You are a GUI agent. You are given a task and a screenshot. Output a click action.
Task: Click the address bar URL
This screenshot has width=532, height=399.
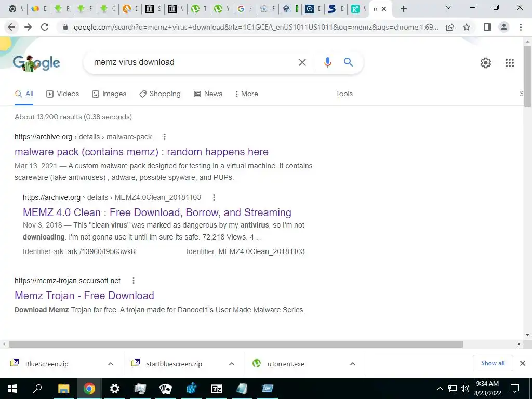(x=256, y=27)
